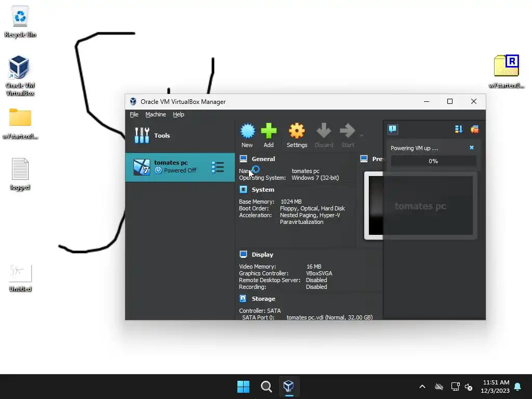Open the Machine menu
The width and height of the screenshot is (532, 399).
156,114
